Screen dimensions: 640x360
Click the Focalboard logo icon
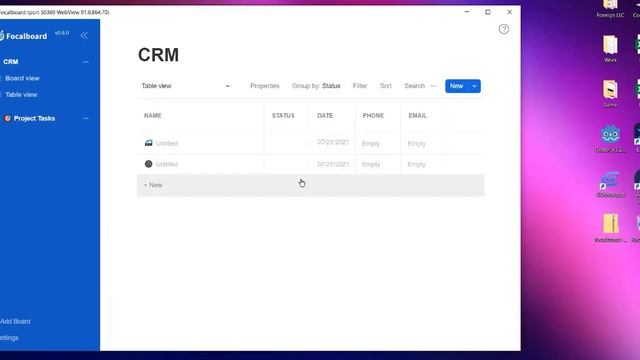(x=2, y=36)
